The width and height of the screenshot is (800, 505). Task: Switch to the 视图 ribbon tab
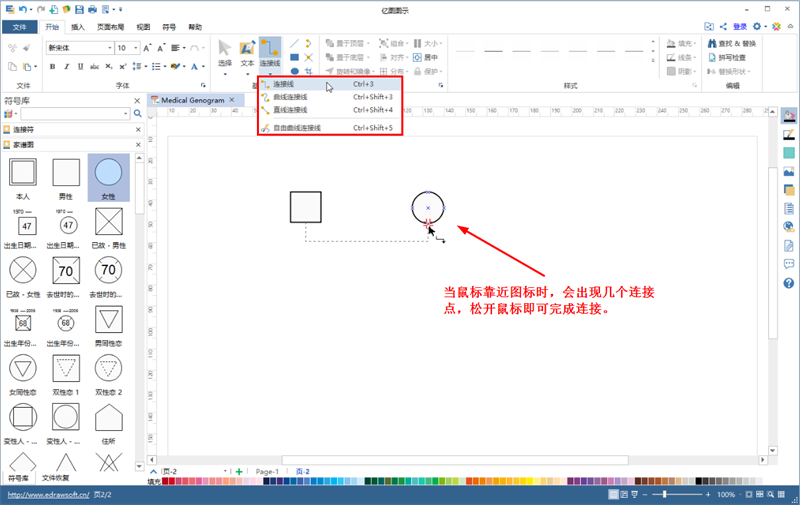pyautogui.click(x=143, y=27)
